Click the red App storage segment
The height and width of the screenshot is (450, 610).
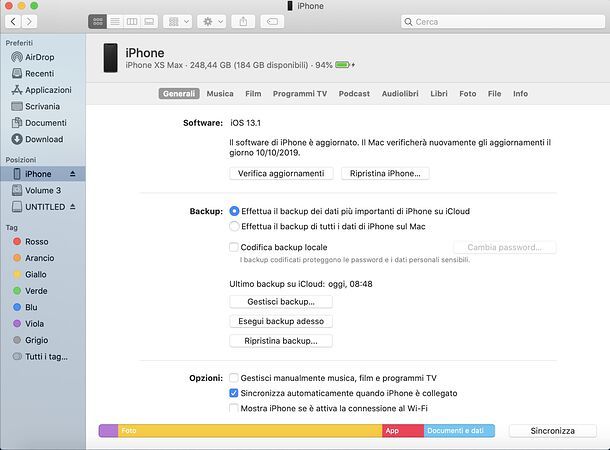pyautogui.click(x=403, y=431)
